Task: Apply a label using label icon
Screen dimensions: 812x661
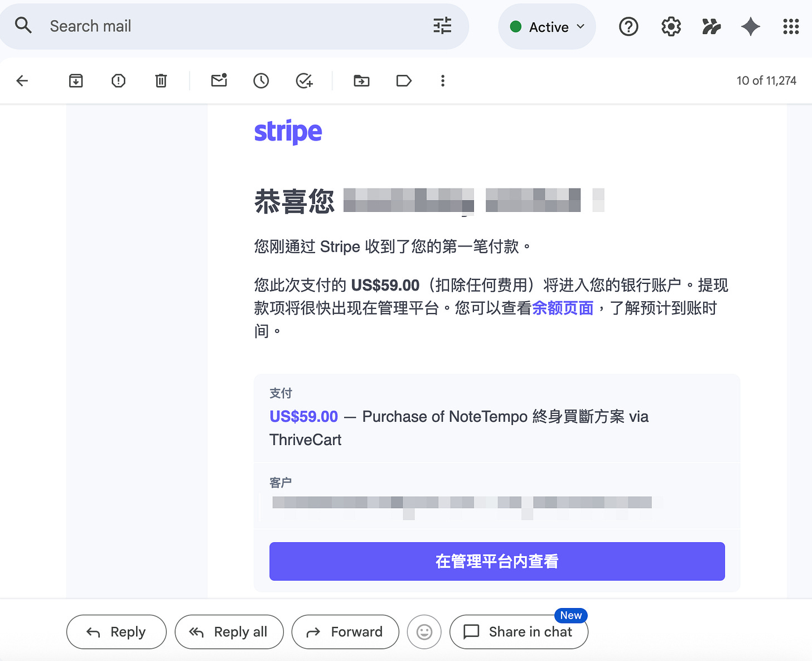Action: click(x=404, y=81)
